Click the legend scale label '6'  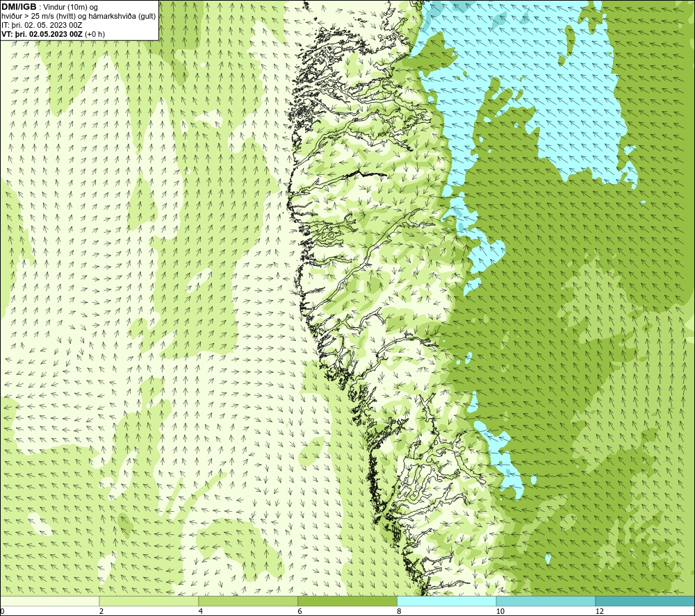[x=300, y=611]
